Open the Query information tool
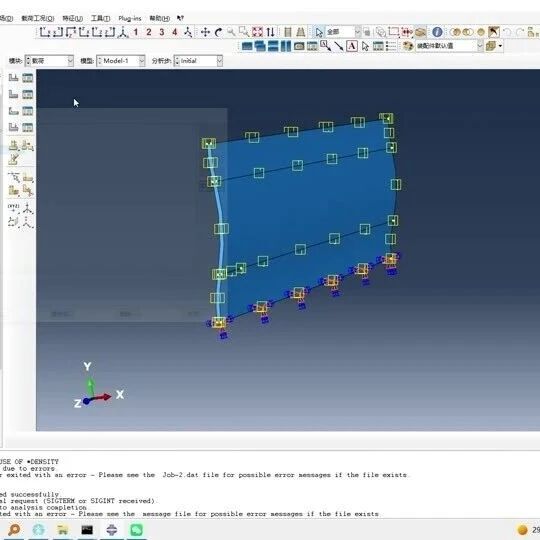Screen dimensions: 540x540 437,32
